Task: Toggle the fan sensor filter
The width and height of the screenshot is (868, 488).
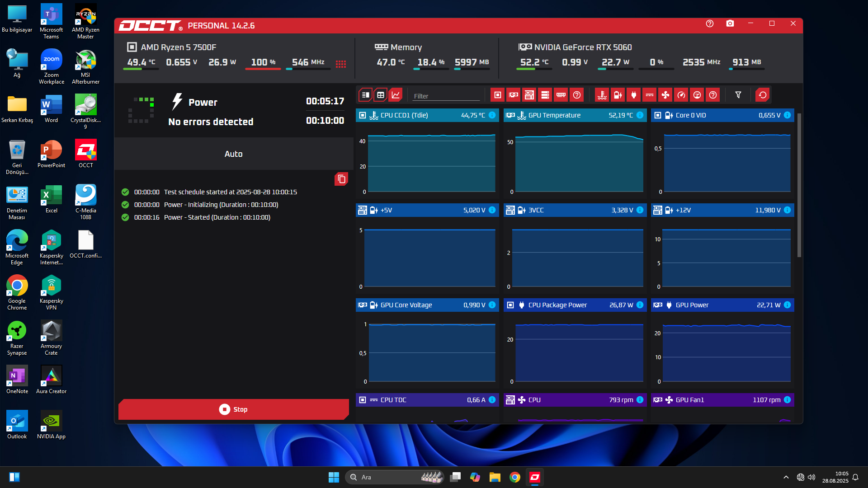Action: (665, 95)
